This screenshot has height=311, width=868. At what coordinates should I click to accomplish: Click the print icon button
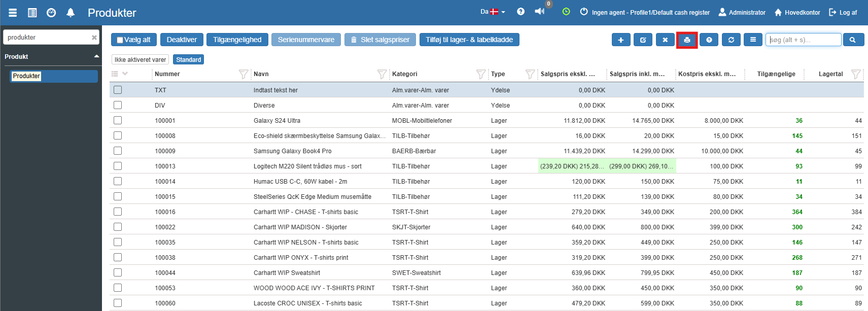point(686,40)
